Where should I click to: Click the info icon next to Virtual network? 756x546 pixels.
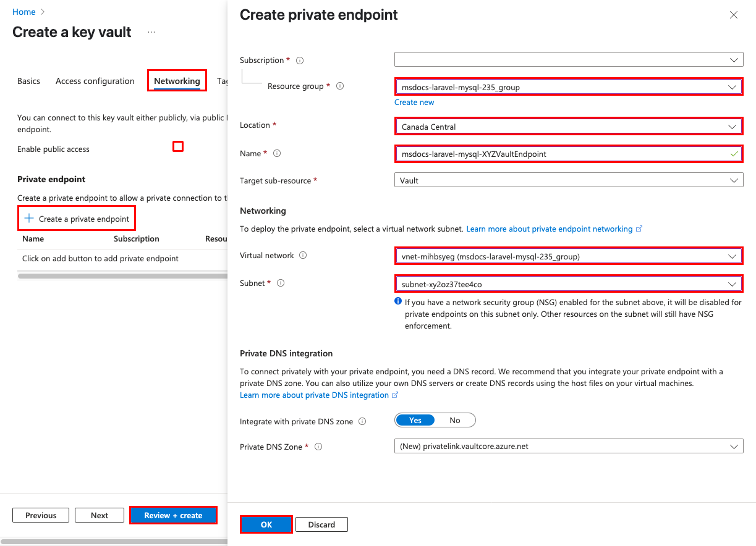click(303, 255)
